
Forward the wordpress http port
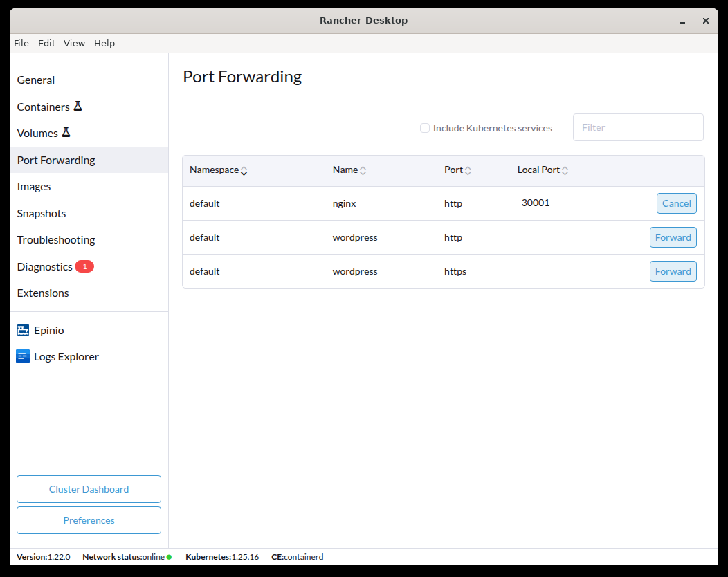click(673, 237)
